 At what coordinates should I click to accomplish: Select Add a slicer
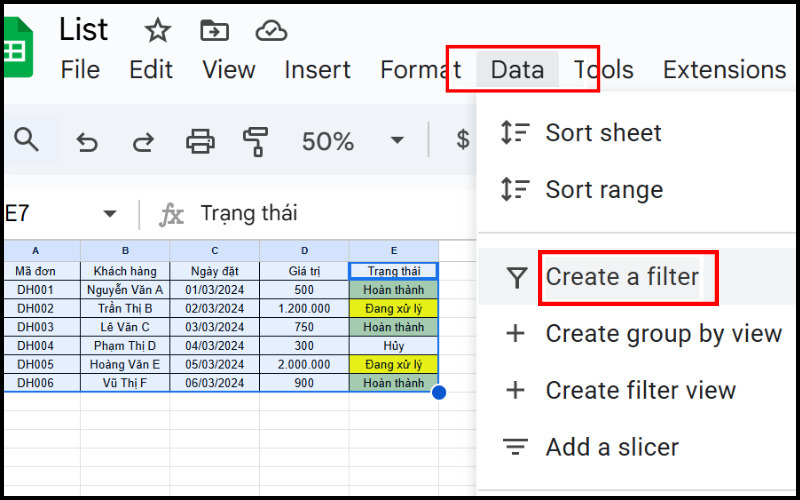pos(612,447)
